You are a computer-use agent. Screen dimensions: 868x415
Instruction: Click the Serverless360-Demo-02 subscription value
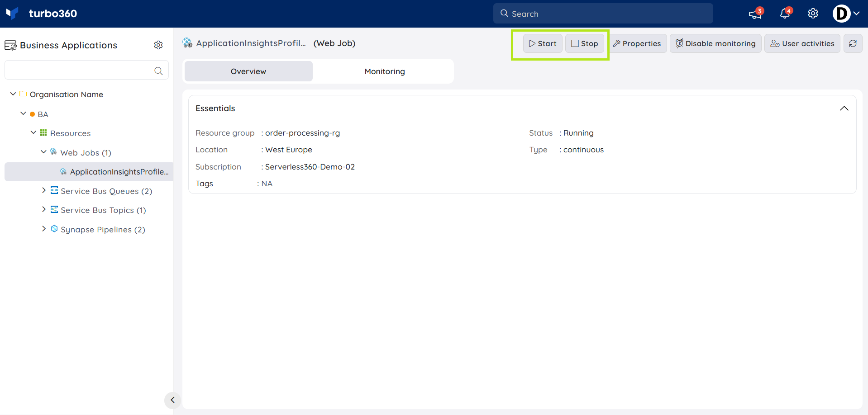click(x=310, y=167)
